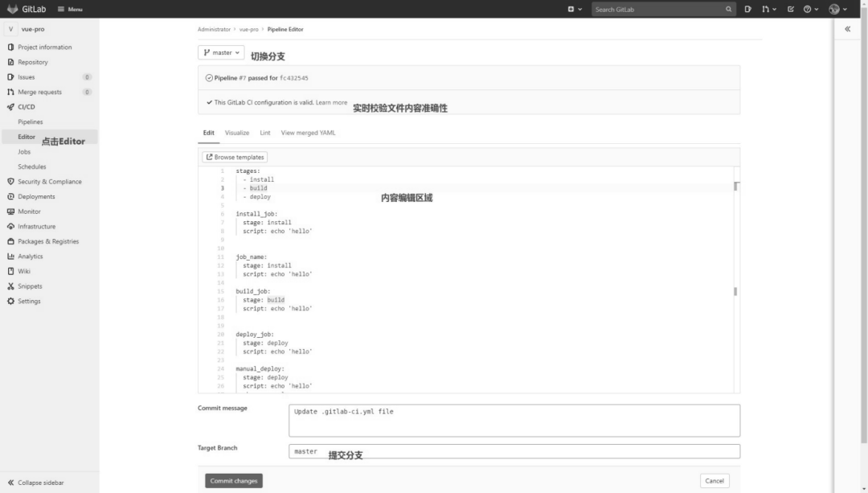Viewport: 868px width, 493px height.
Task: Open Packages & Registries in sidebar
Action: tap(48, 241)
